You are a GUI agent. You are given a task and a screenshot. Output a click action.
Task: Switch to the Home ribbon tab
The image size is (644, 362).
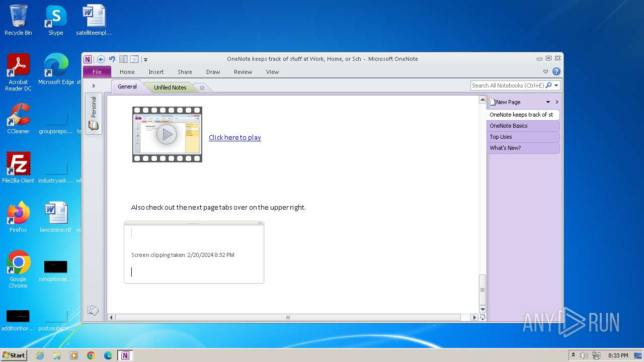[127, 72]
